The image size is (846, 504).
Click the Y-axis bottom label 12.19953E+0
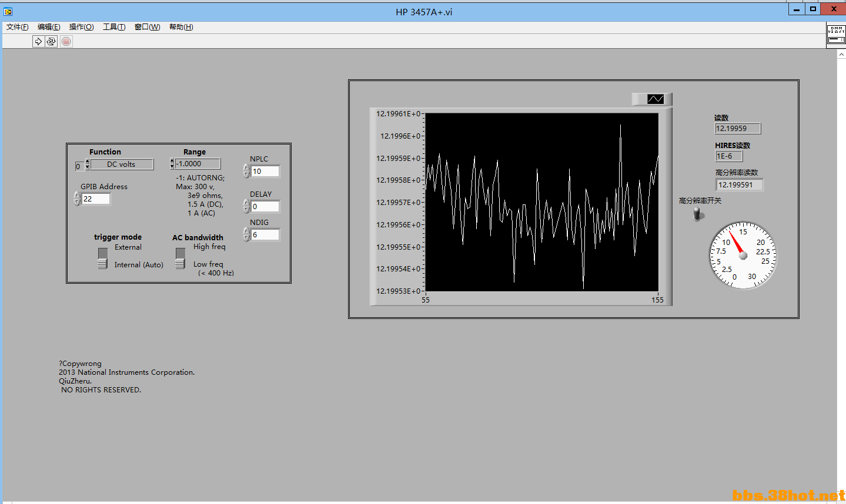pyautogui.click(x=398, y=291)
